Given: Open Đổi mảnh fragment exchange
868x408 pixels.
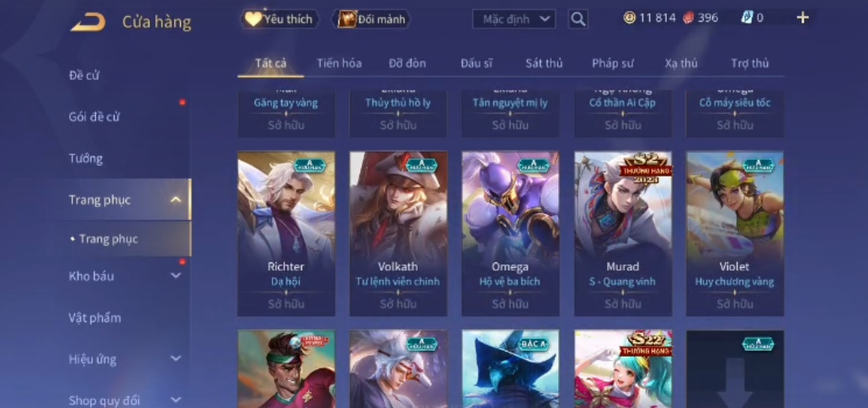Looking at the screenshot, I should coord(371,19).
